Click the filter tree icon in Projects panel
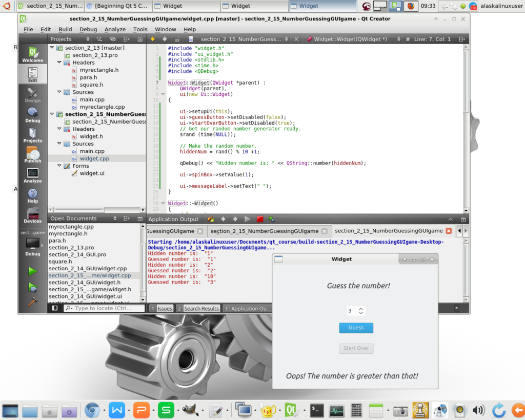This screenshot has width=525, height=420. click(x=99, y=39)
